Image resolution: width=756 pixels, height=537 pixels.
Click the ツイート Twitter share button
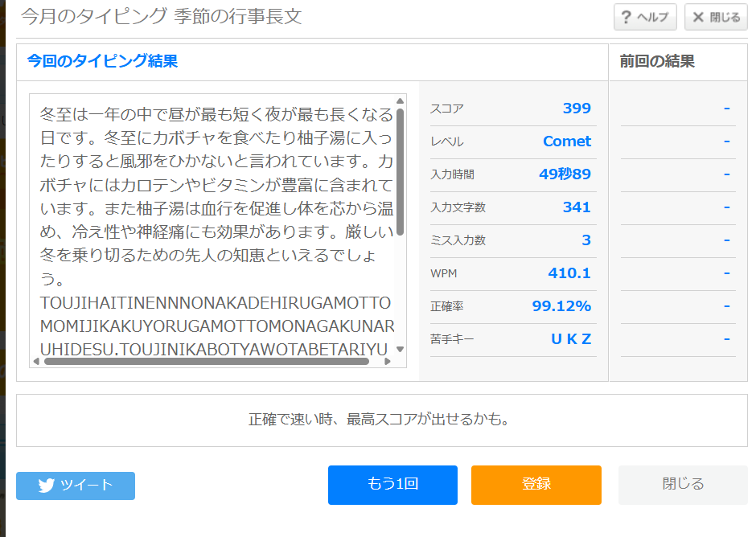coord(76,486)
